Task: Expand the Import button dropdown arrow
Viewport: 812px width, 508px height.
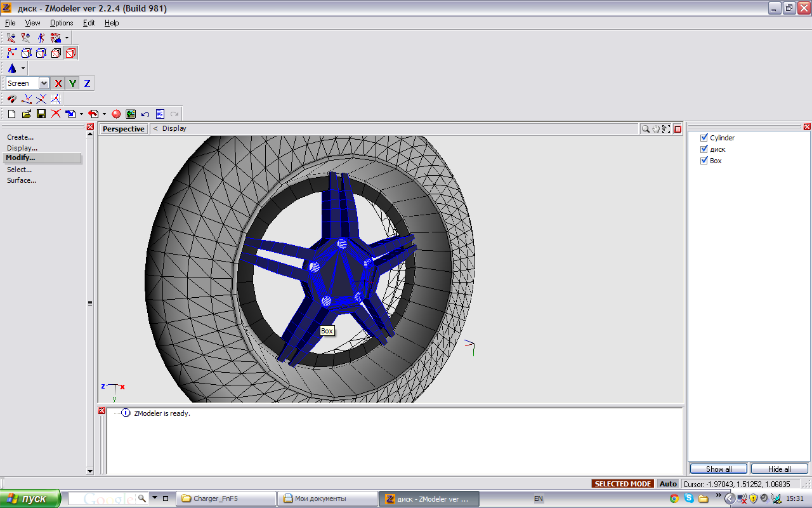Action: (x=81, y=114)
